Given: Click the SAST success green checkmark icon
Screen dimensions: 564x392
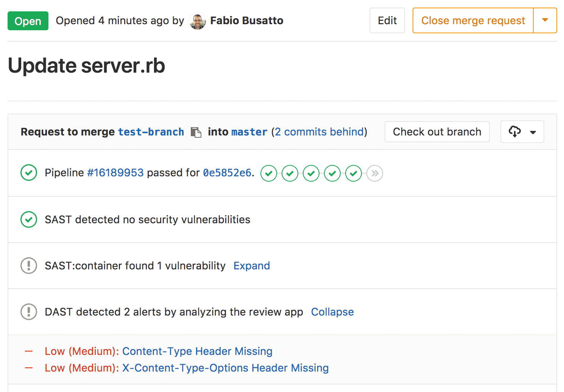Looking at the screenshot, I should pos(28,219).
